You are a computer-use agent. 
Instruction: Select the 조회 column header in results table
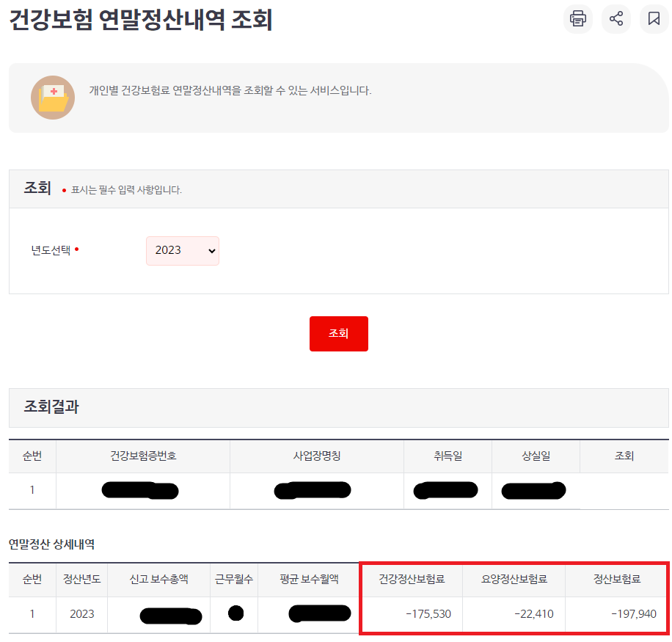[x=624, y=456]
